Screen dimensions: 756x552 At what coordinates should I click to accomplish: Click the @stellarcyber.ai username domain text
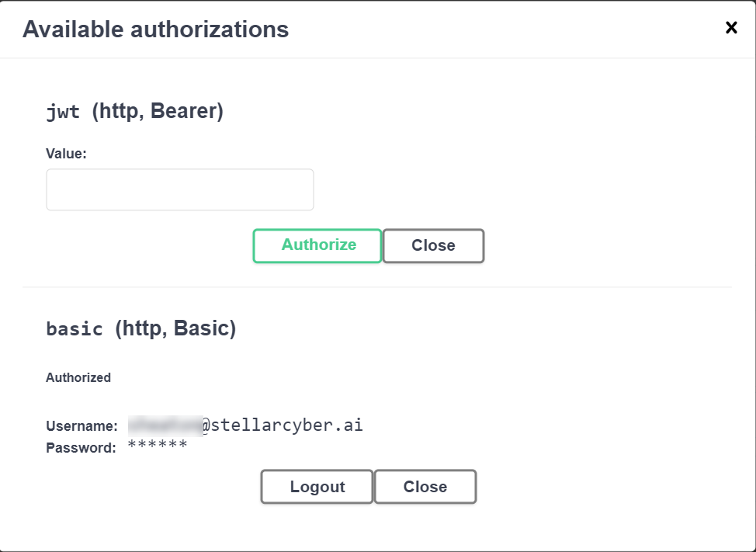click(x=283, y=425)
